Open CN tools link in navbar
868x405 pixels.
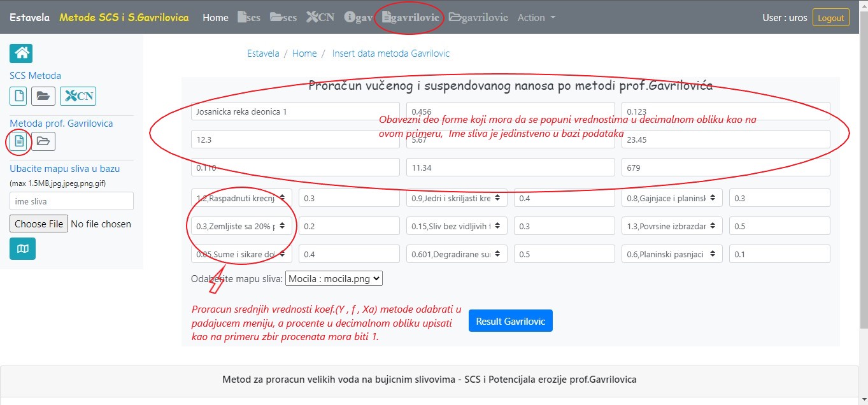[320, 18]
